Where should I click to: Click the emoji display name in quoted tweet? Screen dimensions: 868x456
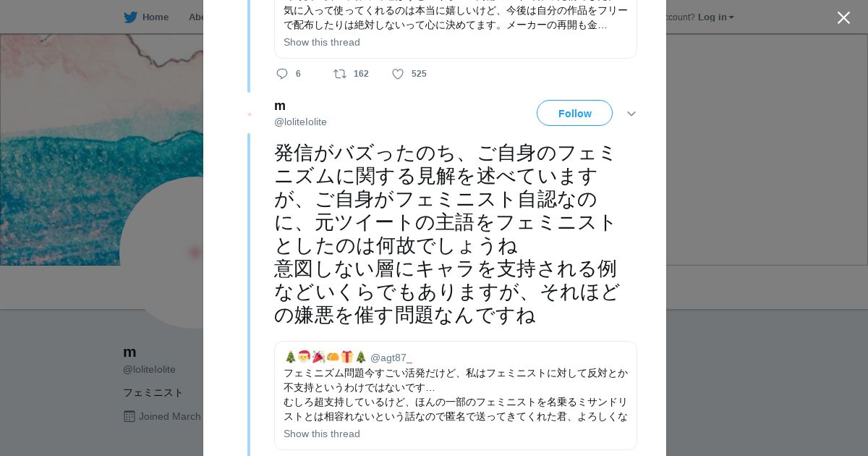tap(325, 357)
